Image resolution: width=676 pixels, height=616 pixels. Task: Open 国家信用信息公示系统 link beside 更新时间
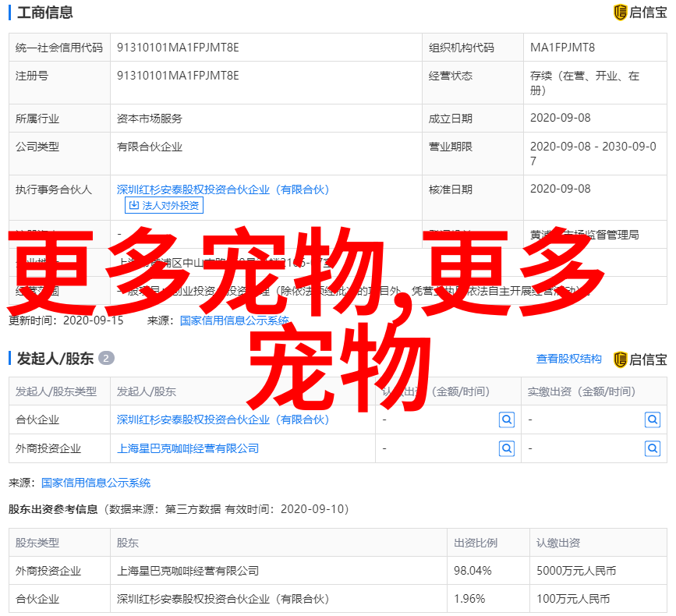(x=234, y=320)
